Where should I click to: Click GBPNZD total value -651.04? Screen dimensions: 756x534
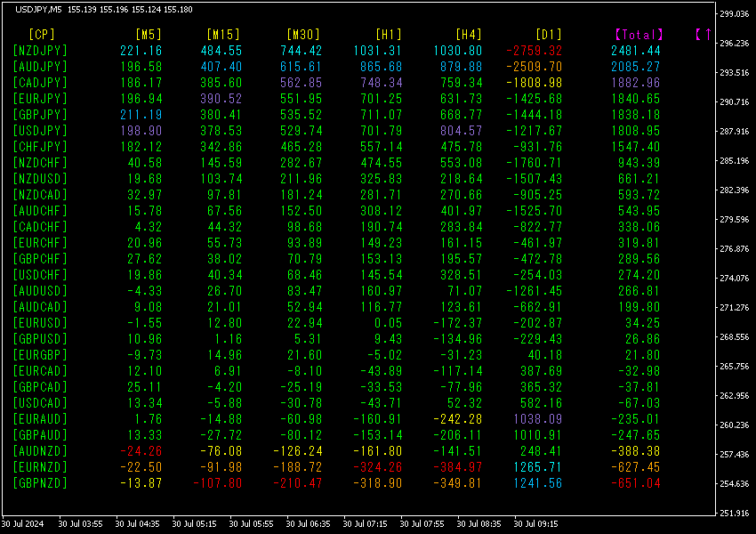(x=635, y=483)
